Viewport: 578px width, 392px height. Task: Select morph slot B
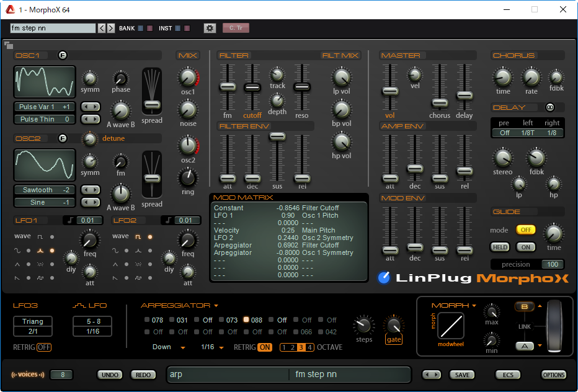524,306
